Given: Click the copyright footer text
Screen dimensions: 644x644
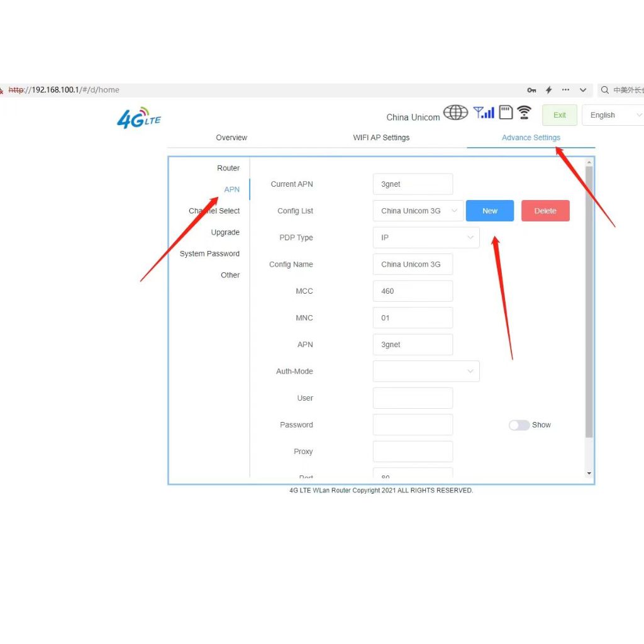Looking at the screenshot, I should pos(381,491).
